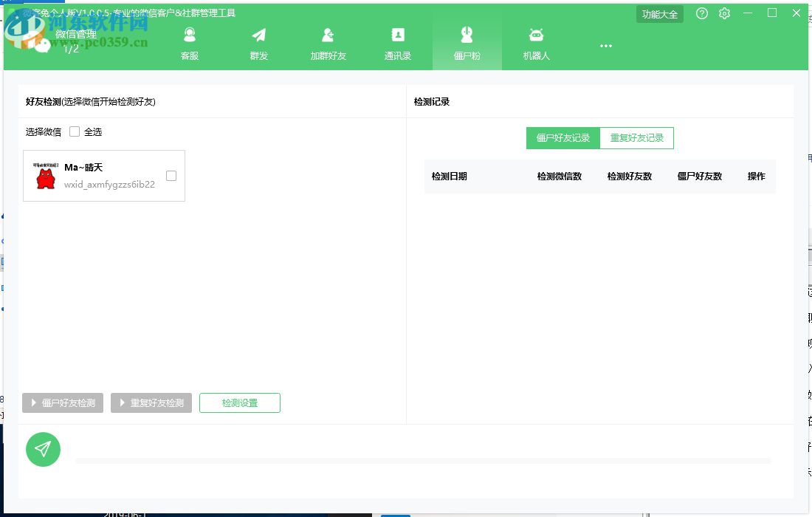Enable the 全选 select-all checkbox
The width and height of the screenshot is (812, 517).
[x=75, y=131]
